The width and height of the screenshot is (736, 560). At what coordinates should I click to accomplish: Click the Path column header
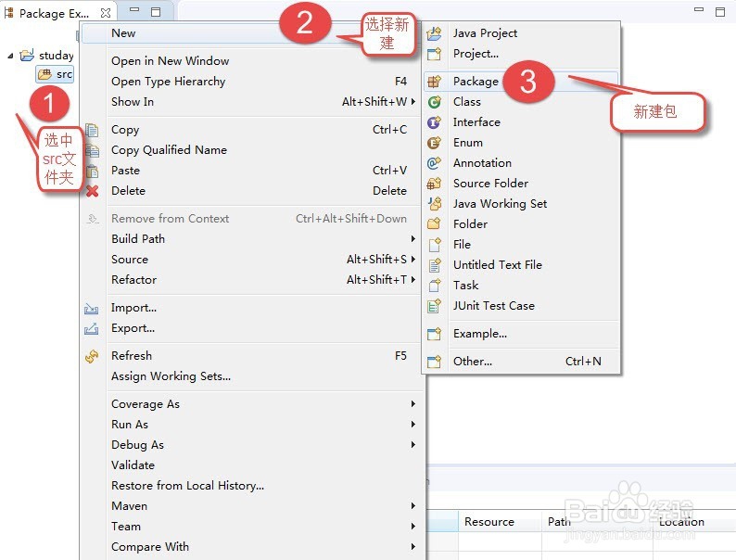pyautogui.click(x=597, y=522)
